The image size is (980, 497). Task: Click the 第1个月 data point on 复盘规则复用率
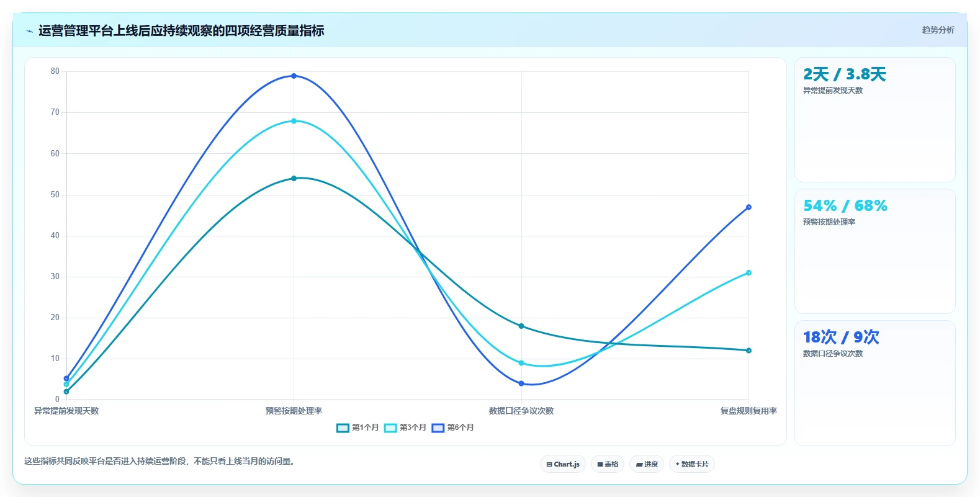pyautogui.click(x=748, y=351)
